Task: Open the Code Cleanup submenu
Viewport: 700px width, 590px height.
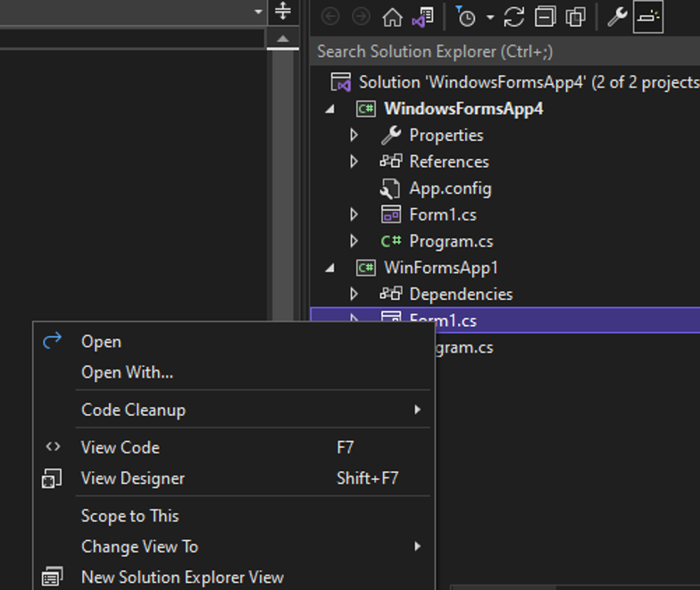Action: tap(234, 410)
